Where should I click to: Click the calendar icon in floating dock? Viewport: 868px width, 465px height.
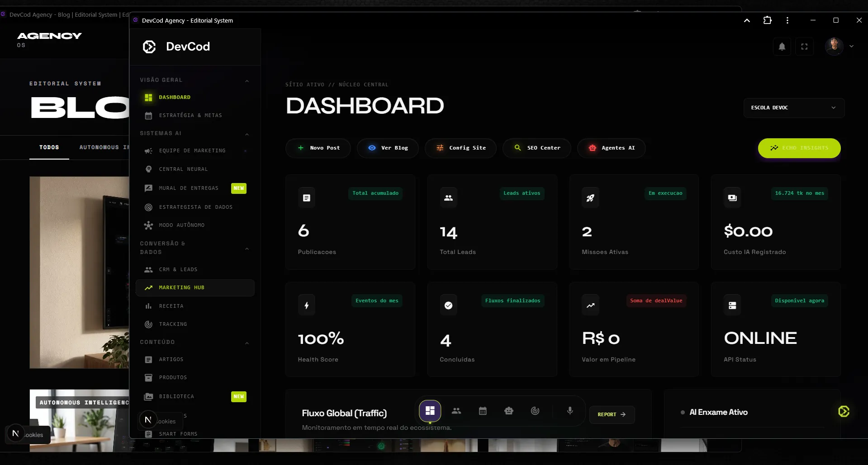483,410
